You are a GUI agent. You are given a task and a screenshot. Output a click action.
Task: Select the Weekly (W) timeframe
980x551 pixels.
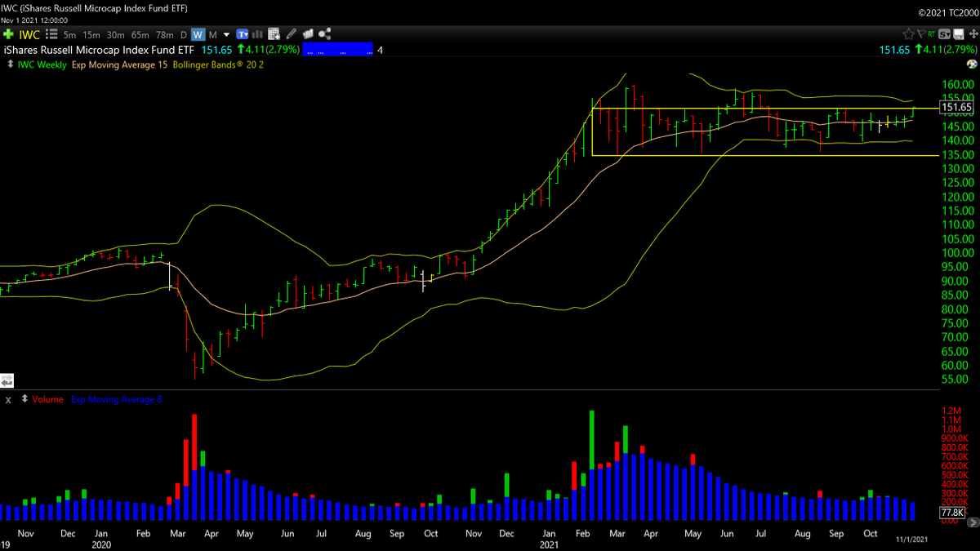(198, 35)
